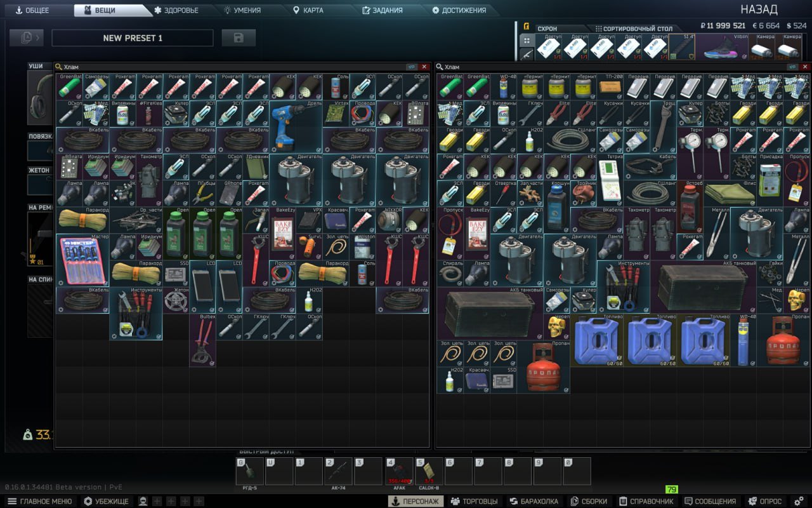Image resolution: width=812 pixels, height=508 pixels.
Task: Open the КАРТА tab
Action: pyautogui.click(x=308, y=10)
